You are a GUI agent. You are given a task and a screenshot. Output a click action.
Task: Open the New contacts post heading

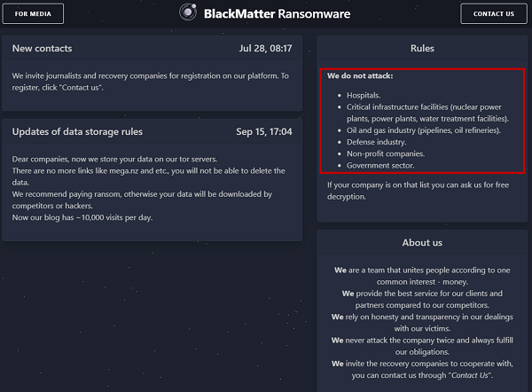click(x=42, y=48)
